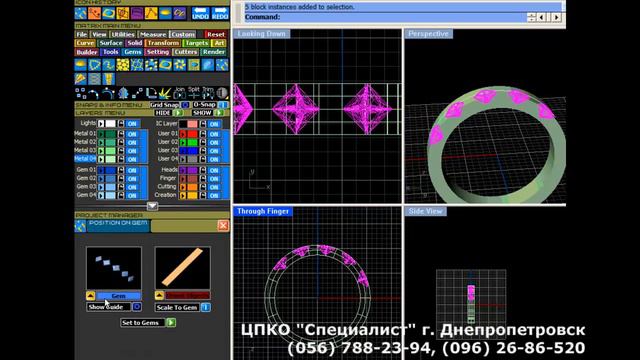This screenshot has width=640, height=360.
Task: Click the Render menu button
Action: [214, 52]
